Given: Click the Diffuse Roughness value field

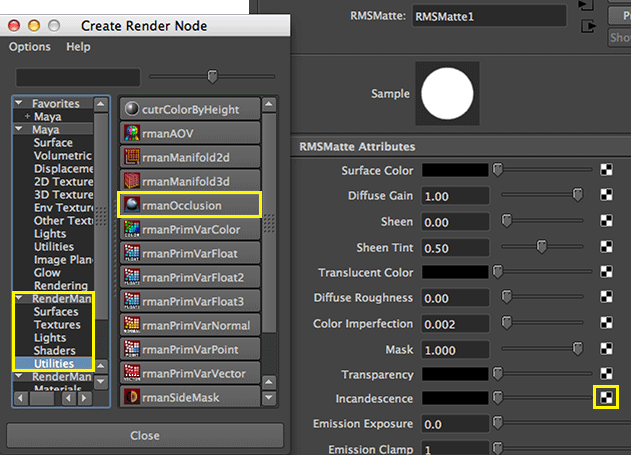Looking at the screenshot, I should [x=455, y=298].
